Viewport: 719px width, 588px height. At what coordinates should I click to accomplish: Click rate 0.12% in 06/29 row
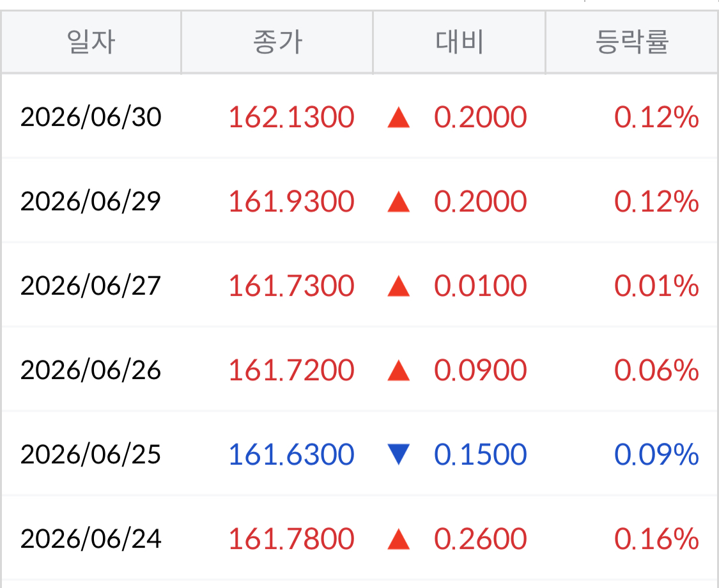point(656,201)
